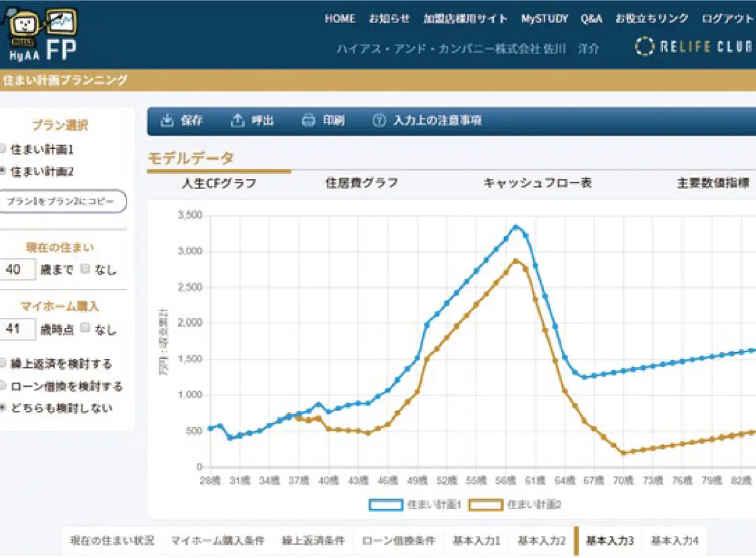Select the ローン借換を検討する option
Viewport: 756px width, 558px height.
tap(4, 386)
